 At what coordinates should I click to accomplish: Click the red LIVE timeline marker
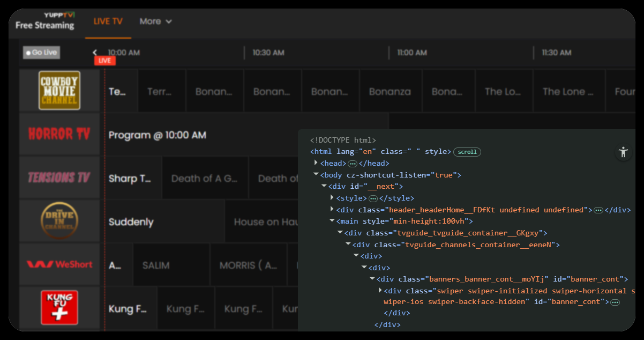click(104, 61)
